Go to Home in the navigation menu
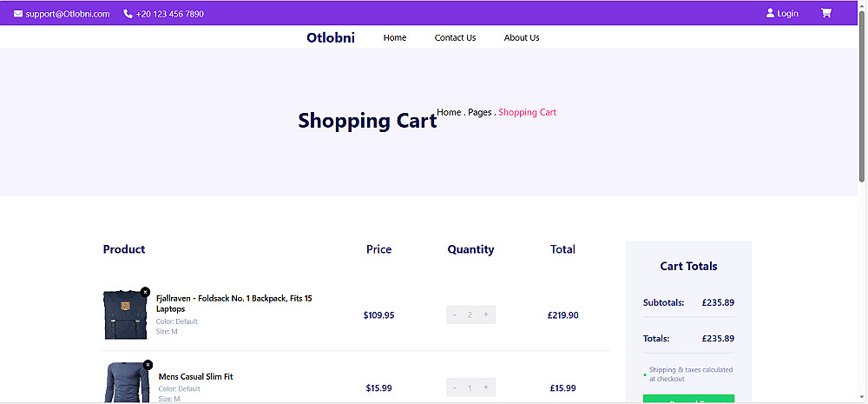The image size is (868, 404). (x=395, y=37)
